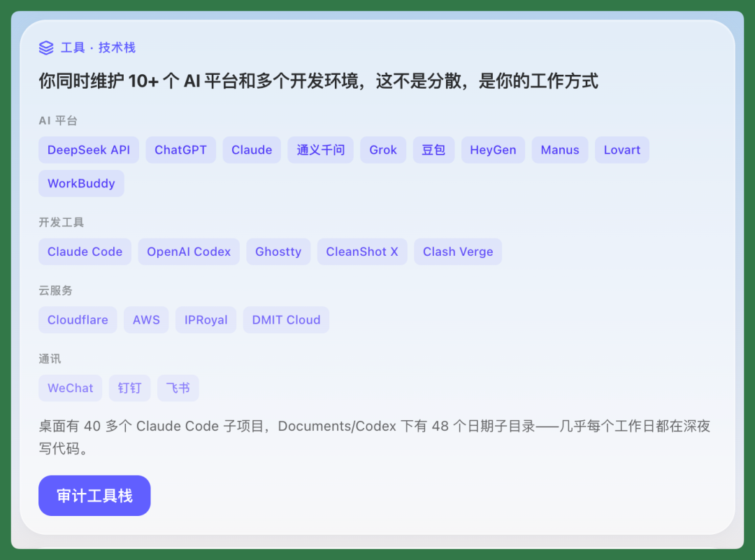This screenshot has width=755, height=560.
Task: Select the ChatGPT tag
Action: coord(180,150)
